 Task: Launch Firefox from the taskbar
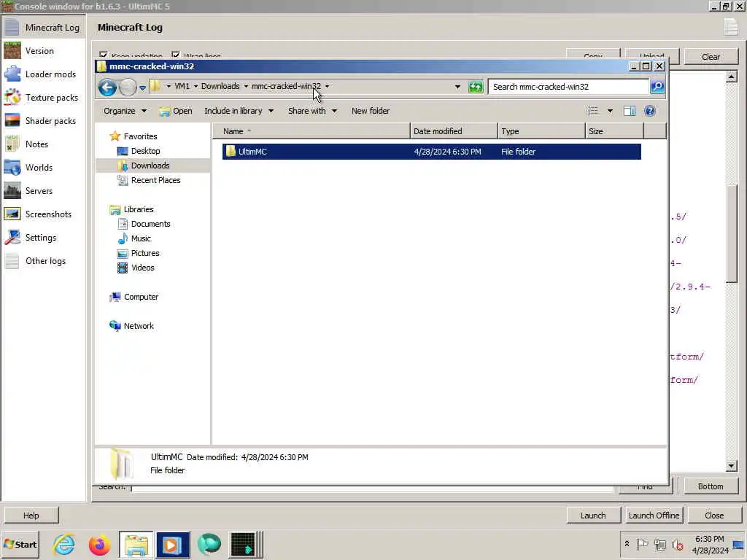(x=99, y=545)
